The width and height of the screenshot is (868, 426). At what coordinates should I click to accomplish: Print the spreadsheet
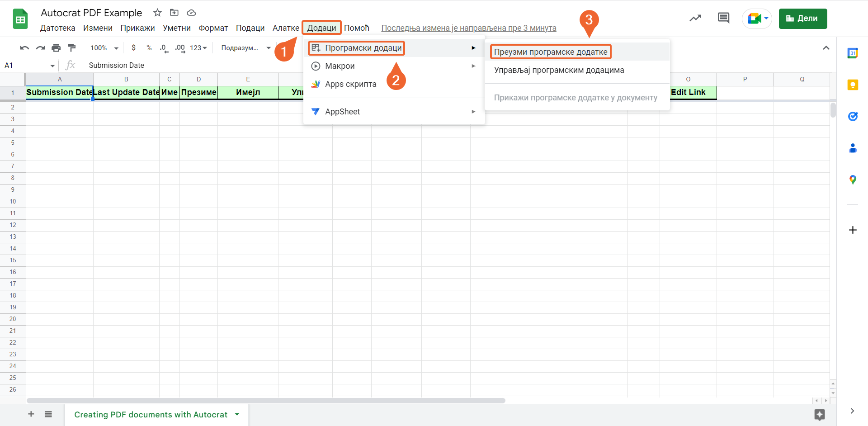pos(56,48)
